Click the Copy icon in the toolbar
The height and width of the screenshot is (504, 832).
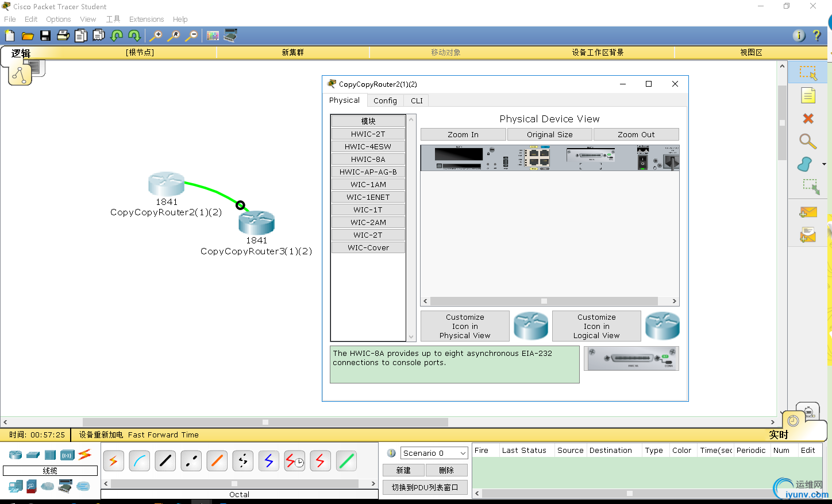81,36
